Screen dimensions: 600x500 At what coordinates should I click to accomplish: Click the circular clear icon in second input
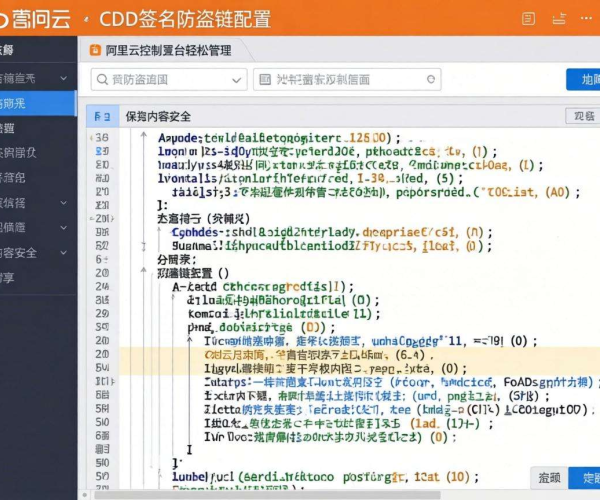(x=431, y=79)
